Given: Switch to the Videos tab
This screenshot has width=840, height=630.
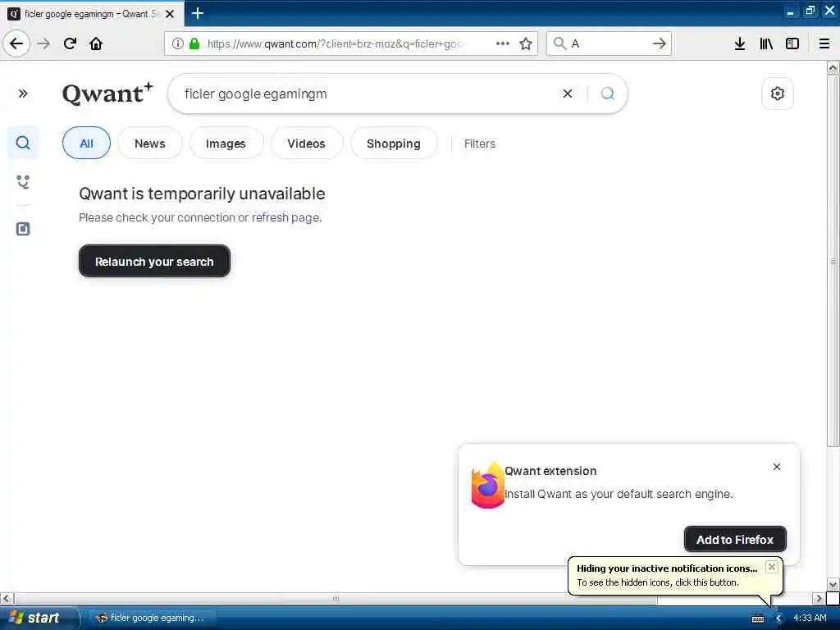Looking at the screenshot, I should click(307, 143).
